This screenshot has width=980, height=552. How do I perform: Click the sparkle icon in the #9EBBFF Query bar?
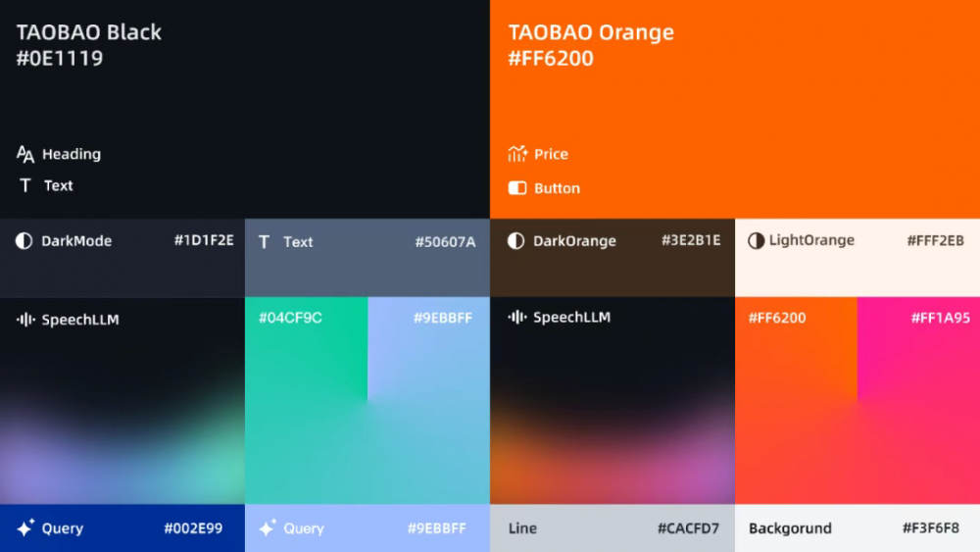point(268,527)
